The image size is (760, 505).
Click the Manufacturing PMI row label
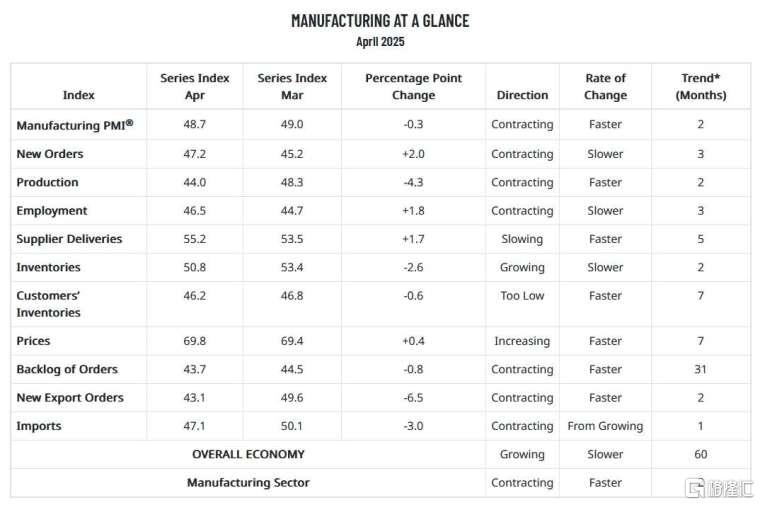75,125
